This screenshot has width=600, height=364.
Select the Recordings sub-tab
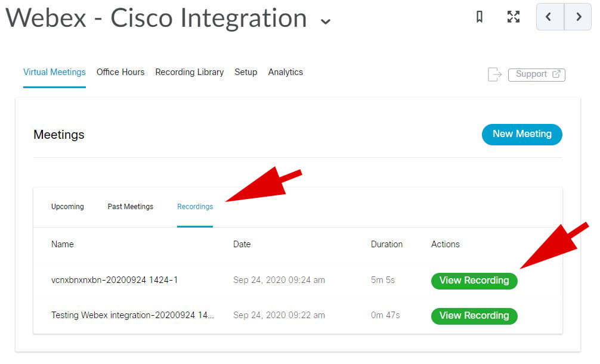click(x=195, y=207)
